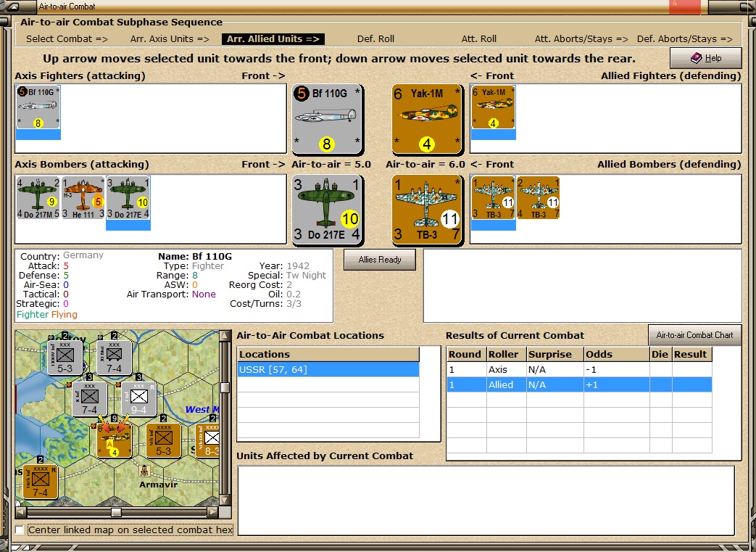Click the Die column header
The width and height of the screenshot is (756, 552).
tap(661, 354)
